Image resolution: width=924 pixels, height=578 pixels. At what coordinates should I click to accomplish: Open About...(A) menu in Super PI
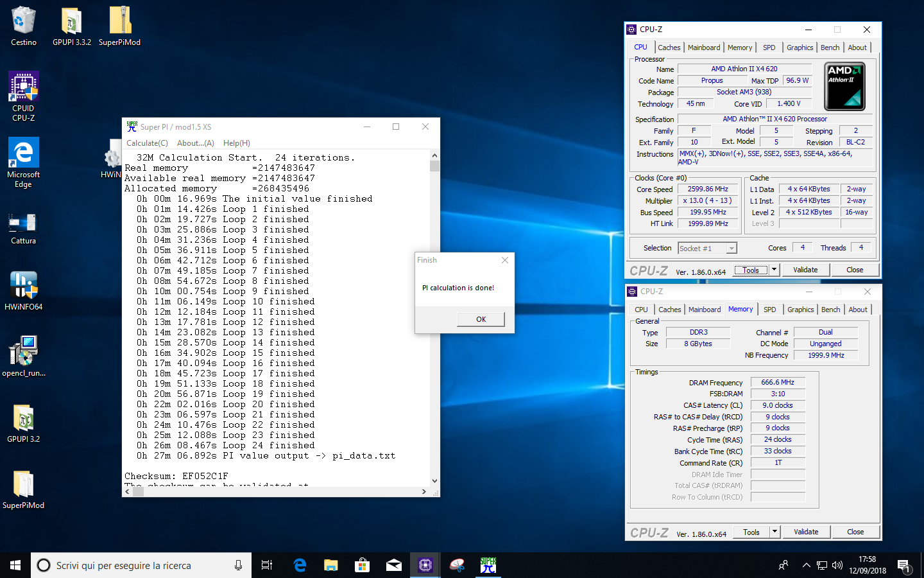coord(196,143)
